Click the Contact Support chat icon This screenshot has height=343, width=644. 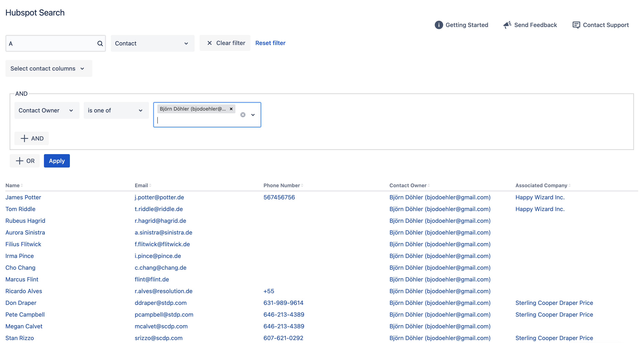(x=576, y=25)
